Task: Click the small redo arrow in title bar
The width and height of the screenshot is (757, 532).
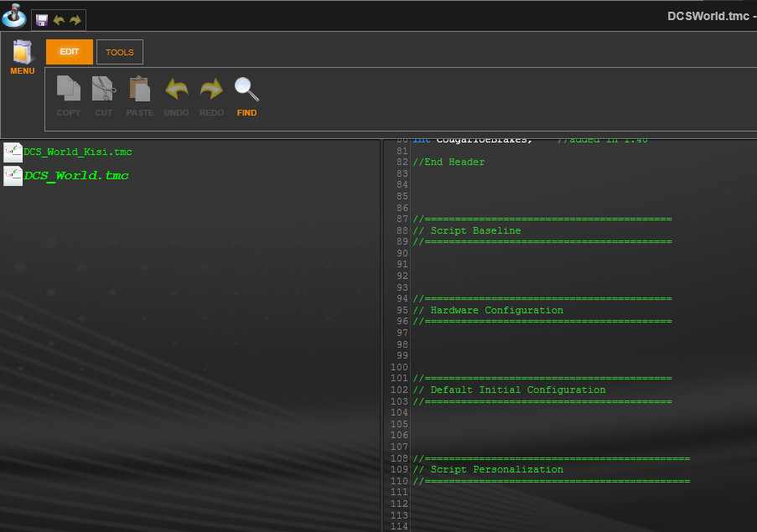Action: [75, 20]
